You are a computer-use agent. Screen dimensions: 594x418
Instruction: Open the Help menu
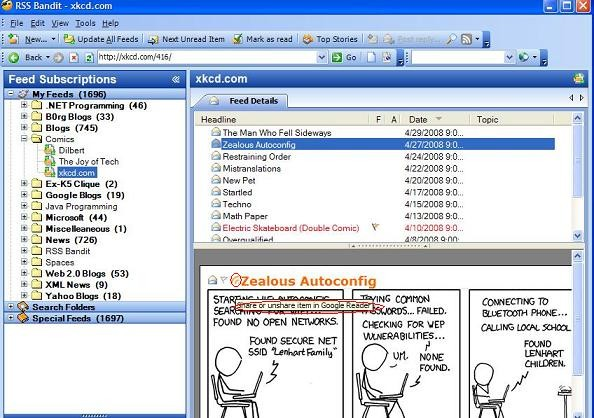click(x=110, y=23)
